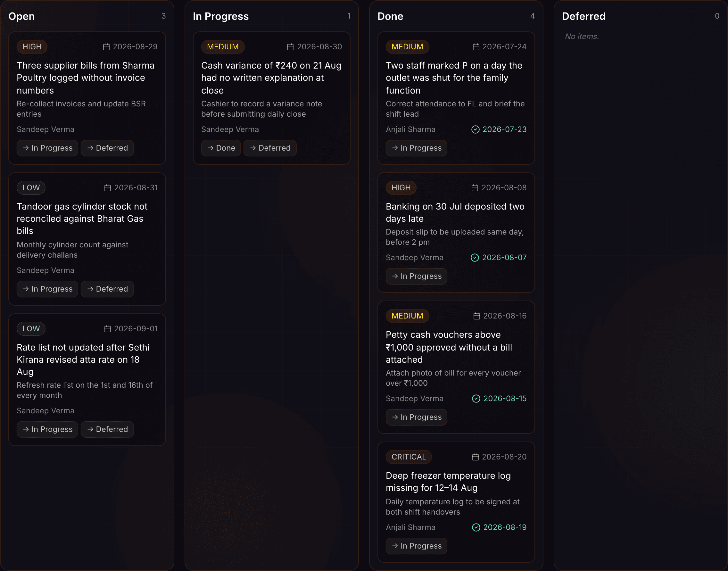Reopen Banking on 30 Jul card to In Progress
This screenshot has width=728, height=571.
point(417,277)
